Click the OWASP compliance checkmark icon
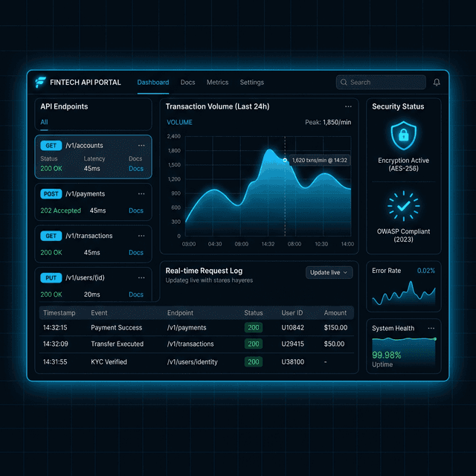This screenshot has width=476, height=476. (403, 206)
